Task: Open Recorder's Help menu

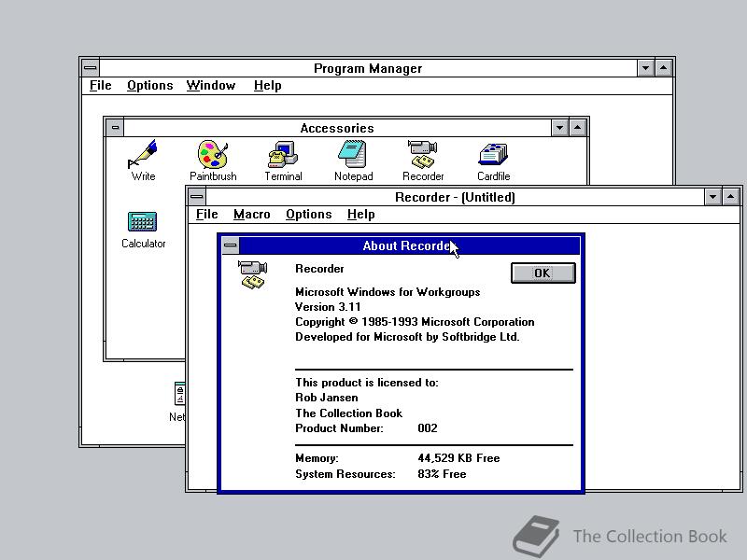Action: [x=360, y=214]
